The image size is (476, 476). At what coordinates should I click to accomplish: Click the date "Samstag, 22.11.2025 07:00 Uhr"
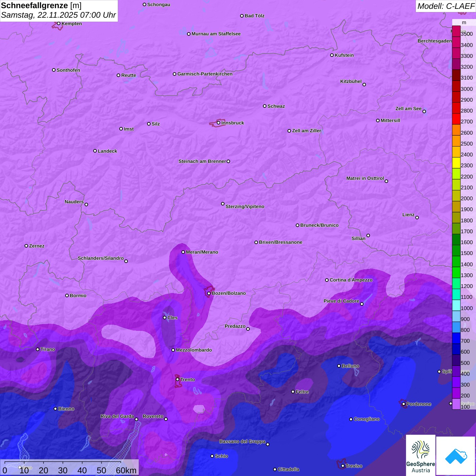58,15
